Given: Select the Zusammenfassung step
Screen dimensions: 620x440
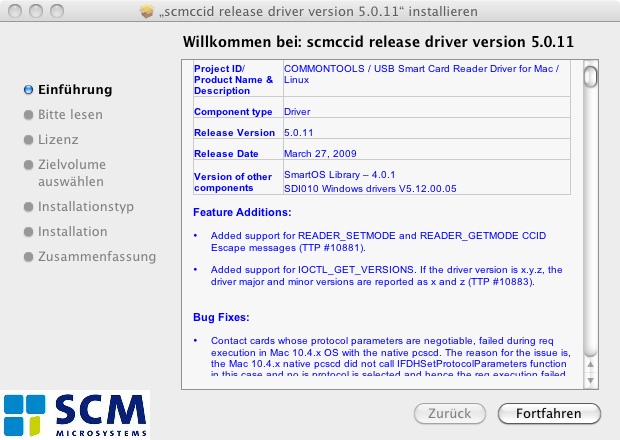Looking at the screenshot, I should [x=97, y=257].
